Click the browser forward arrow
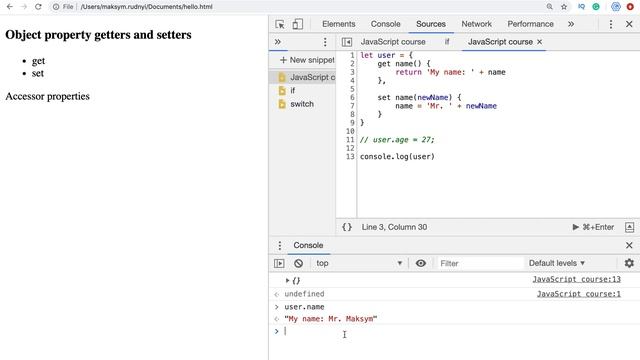The image size is (640, 360). coord(24,7)
